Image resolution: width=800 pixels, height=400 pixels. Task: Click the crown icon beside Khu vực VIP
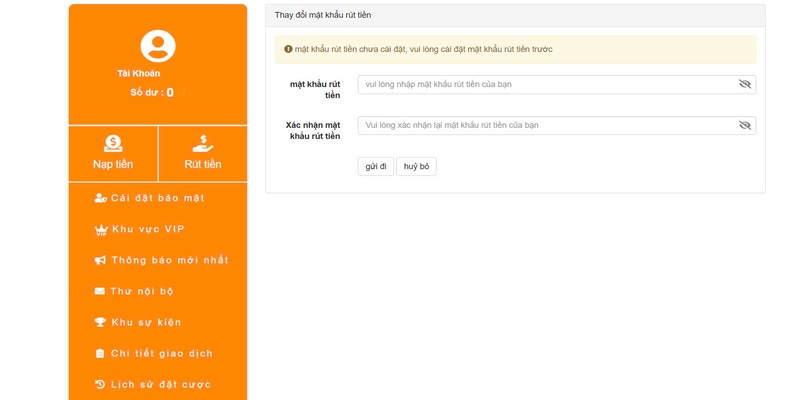click(x=101, y=230)
